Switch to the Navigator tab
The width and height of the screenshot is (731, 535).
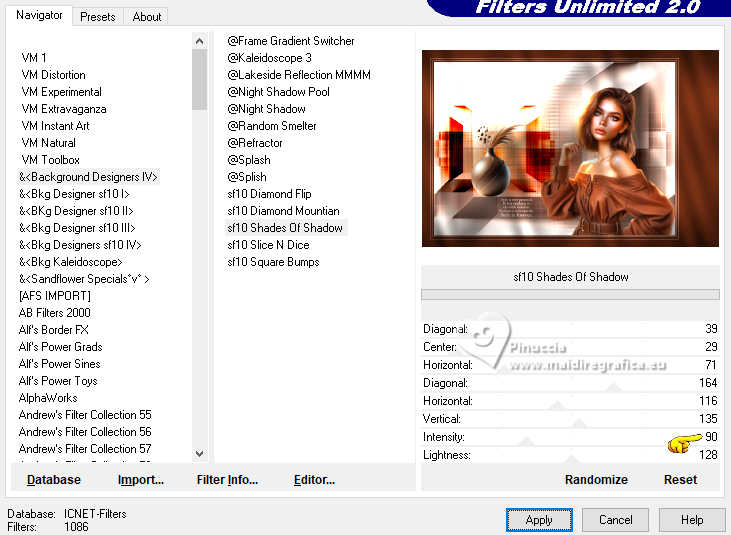click(x=39, y=15)
